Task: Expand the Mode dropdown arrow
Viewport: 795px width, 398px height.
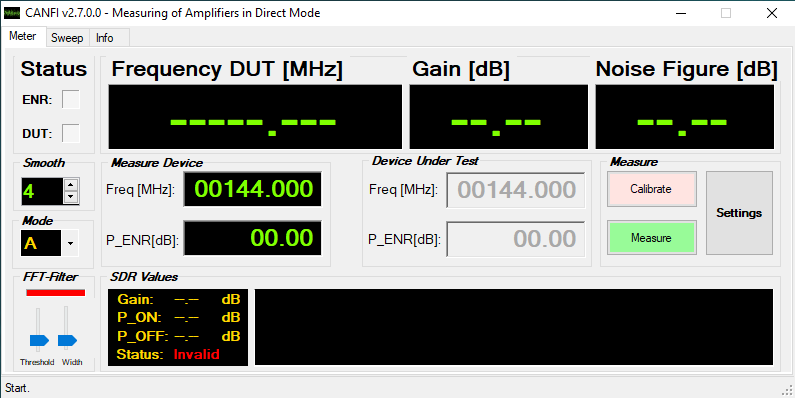Action: pyautogui.click(x=70, y=243)
